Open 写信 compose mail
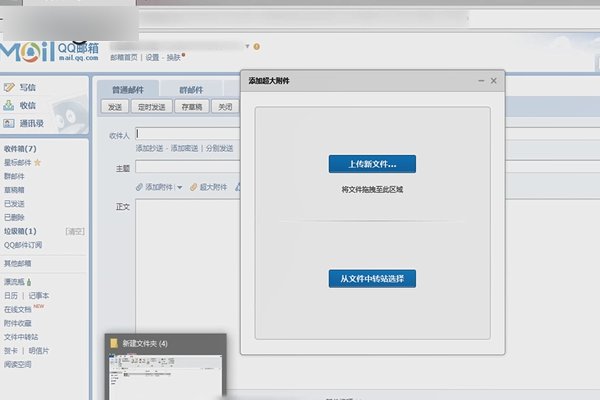The image size is (600, 400). [x=28, y=87]
